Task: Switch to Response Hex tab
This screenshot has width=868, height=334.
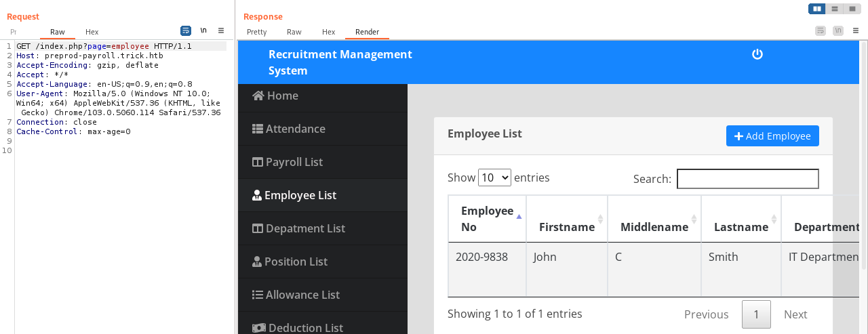Action: pyautogui.click(x=328, y=32)
